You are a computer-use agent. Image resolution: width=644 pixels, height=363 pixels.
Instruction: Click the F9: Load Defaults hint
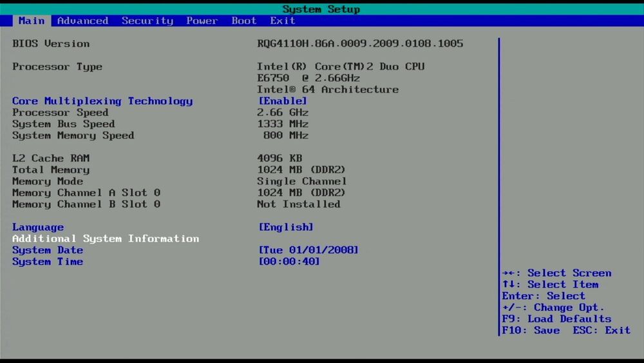click(556, 319)
